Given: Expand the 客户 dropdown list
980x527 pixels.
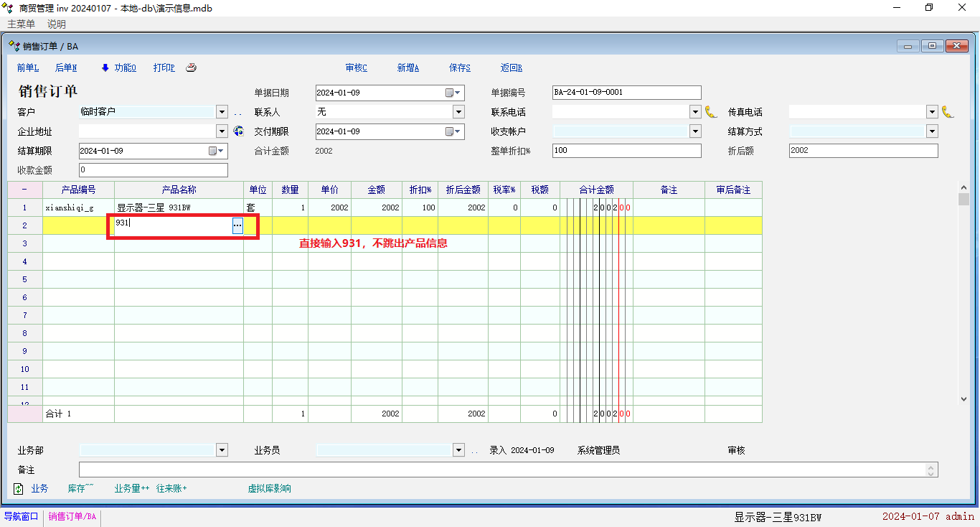Looking at the screenshot, I should point(222,112).
